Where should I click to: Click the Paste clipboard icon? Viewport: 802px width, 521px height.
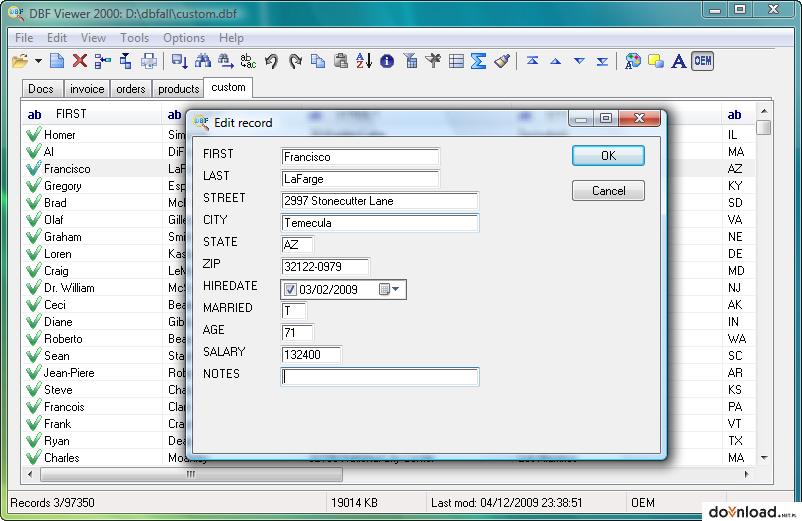coord(341,61)
